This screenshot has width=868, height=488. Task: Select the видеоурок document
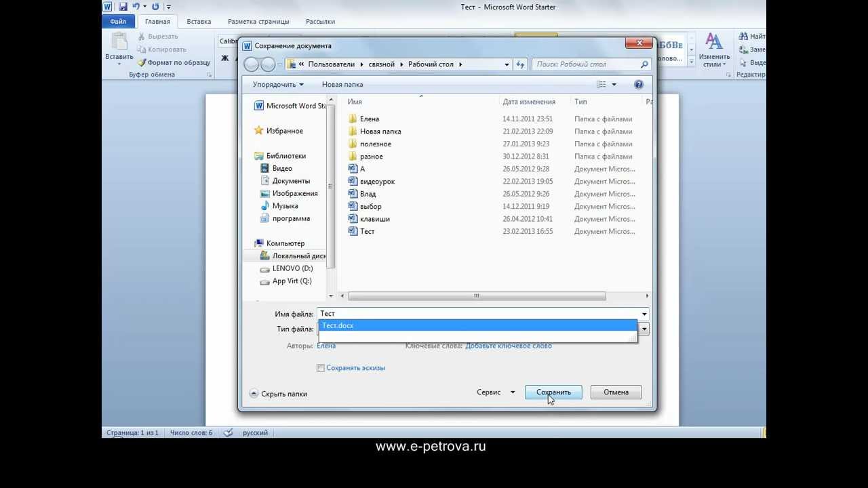372,182
